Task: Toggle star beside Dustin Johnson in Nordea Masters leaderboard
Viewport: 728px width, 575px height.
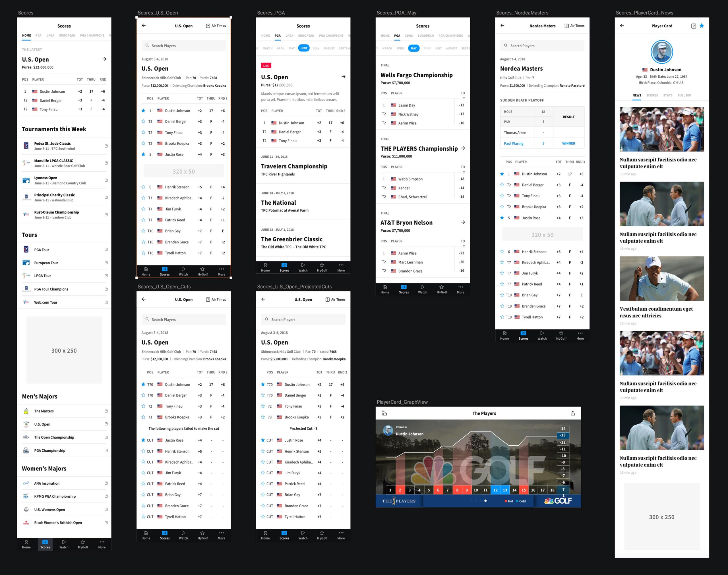Action: (x=502, y=174)
